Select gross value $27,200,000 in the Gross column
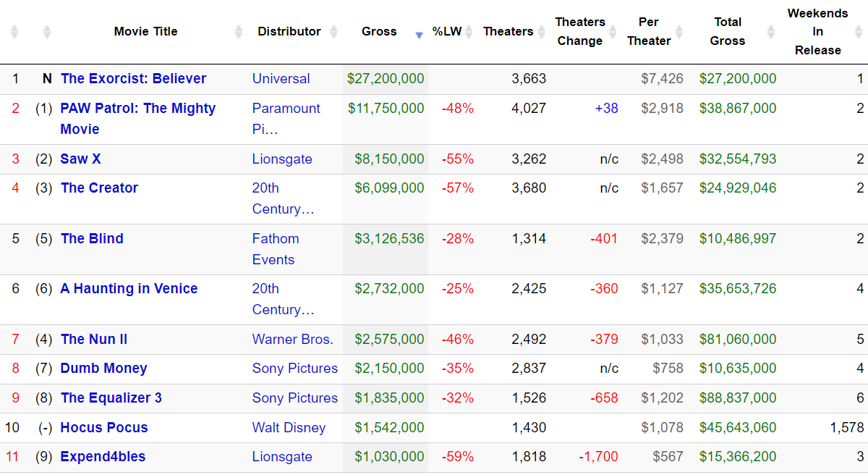868x475 pixels. [386, 79]
